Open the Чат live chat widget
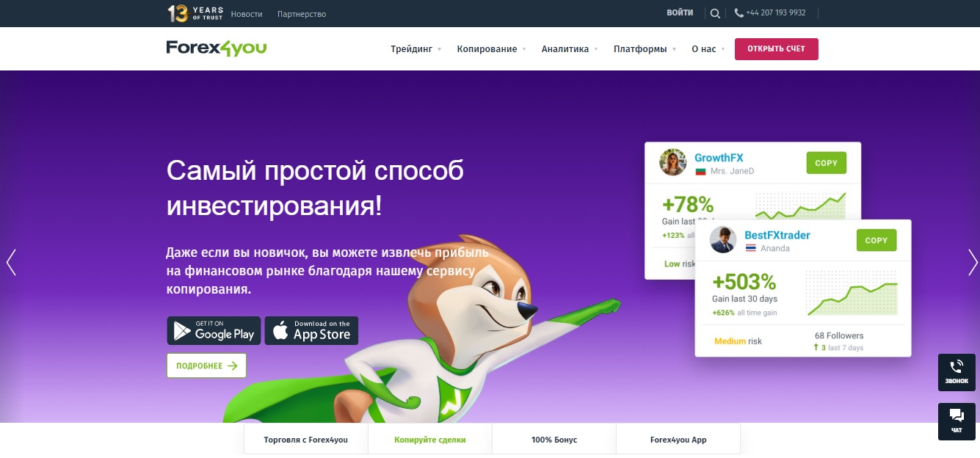Image resolution: width=980 pixels, height=458 pixels. 957,421
